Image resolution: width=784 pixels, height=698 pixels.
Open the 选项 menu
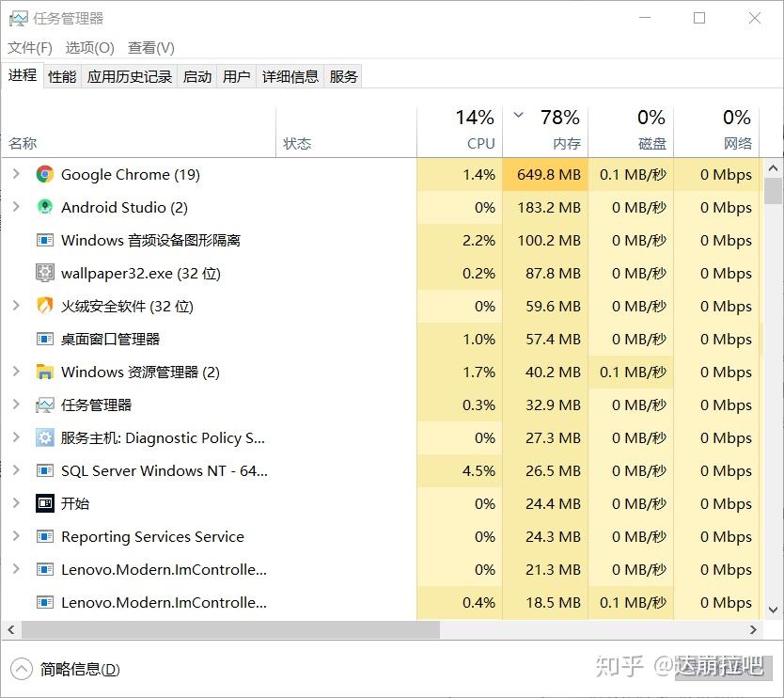point(89,47)
